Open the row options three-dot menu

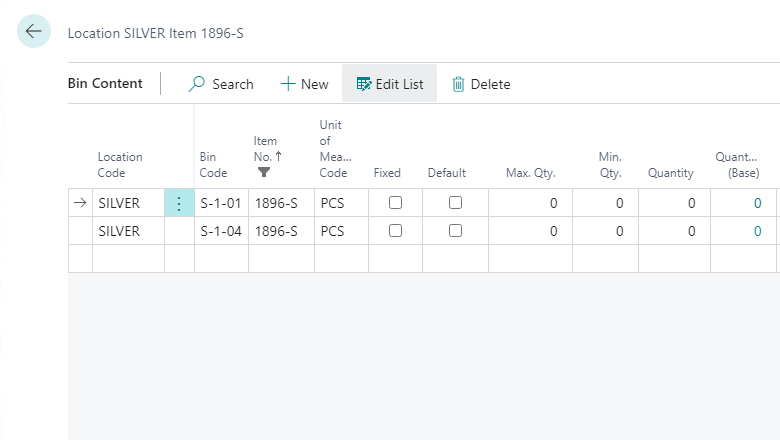tap(179, 203)
